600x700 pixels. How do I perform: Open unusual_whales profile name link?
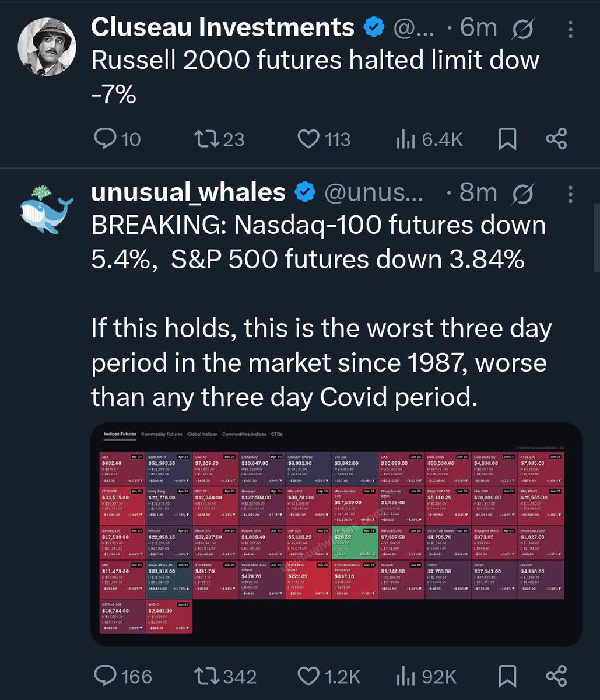[x=188, y=193]
